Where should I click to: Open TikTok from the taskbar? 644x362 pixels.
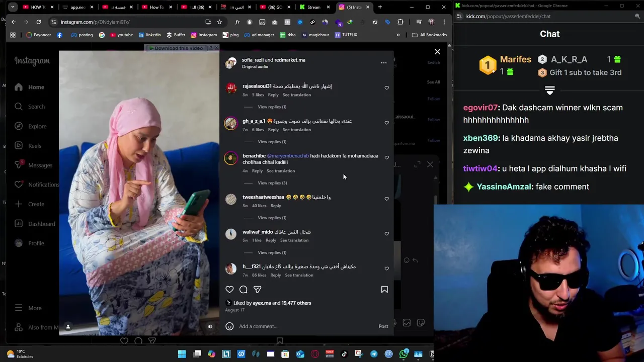(344, 354)
